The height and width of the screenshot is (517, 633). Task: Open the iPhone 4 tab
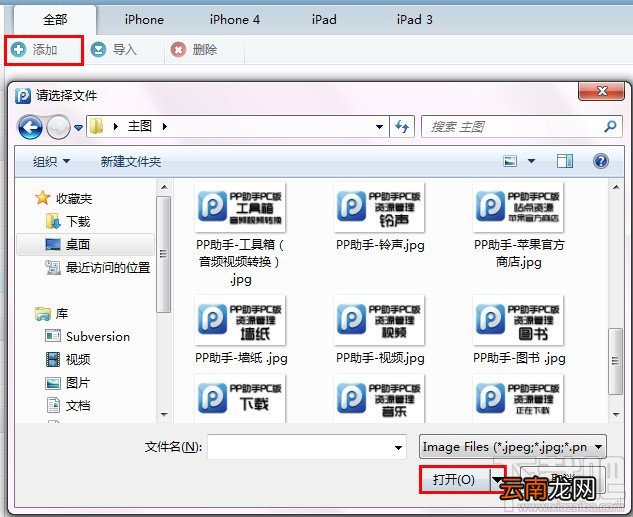coord(235,19)
